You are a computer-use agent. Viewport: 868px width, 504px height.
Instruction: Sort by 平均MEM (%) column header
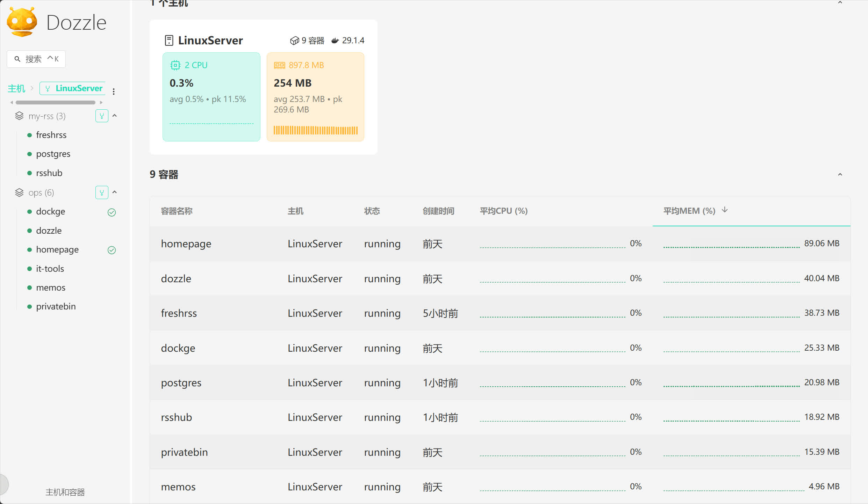point(689,211)
